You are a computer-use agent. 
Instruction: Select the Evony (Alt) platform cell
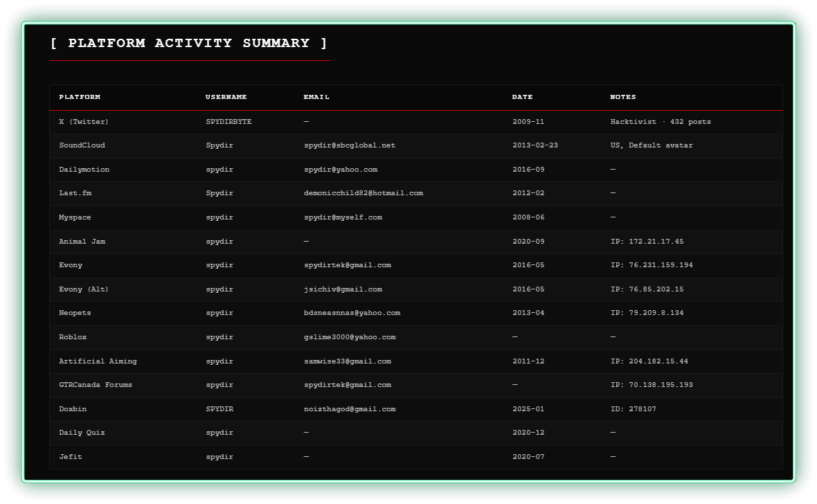84,289
